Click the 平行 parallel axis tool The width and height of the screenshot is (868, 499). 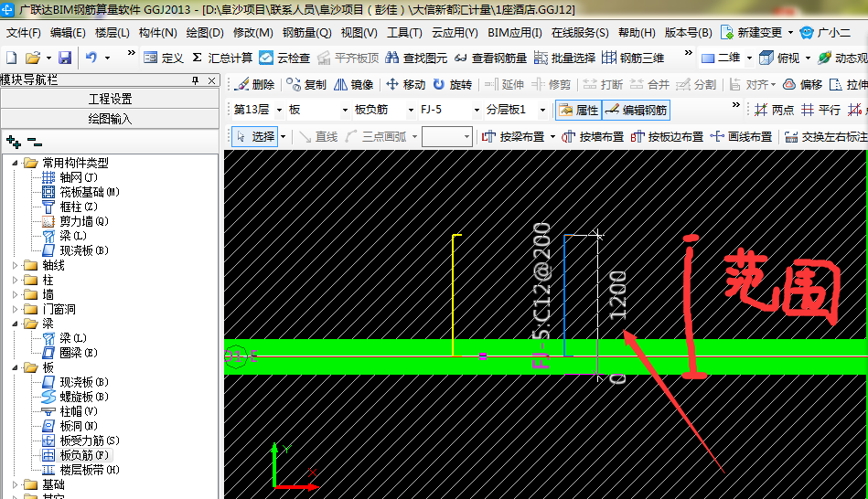point(821,110)
